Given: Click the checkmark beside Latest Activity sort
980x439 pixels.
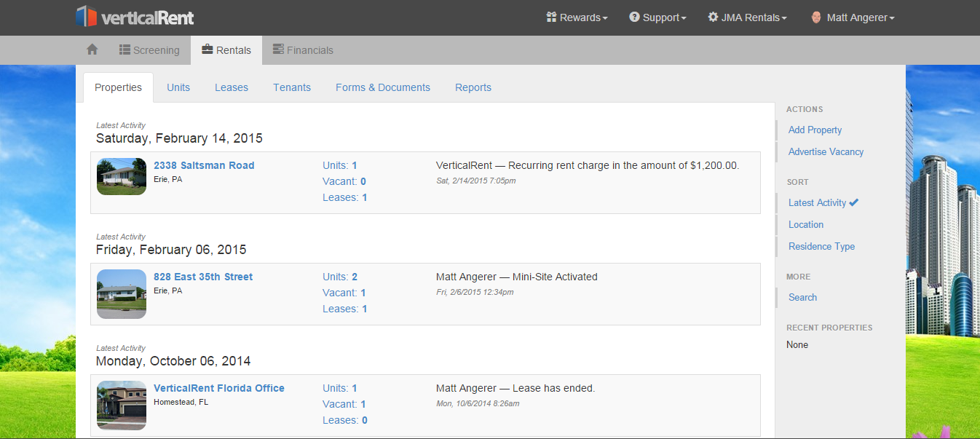Looking at the screenshot, I should tap(854, 202).
